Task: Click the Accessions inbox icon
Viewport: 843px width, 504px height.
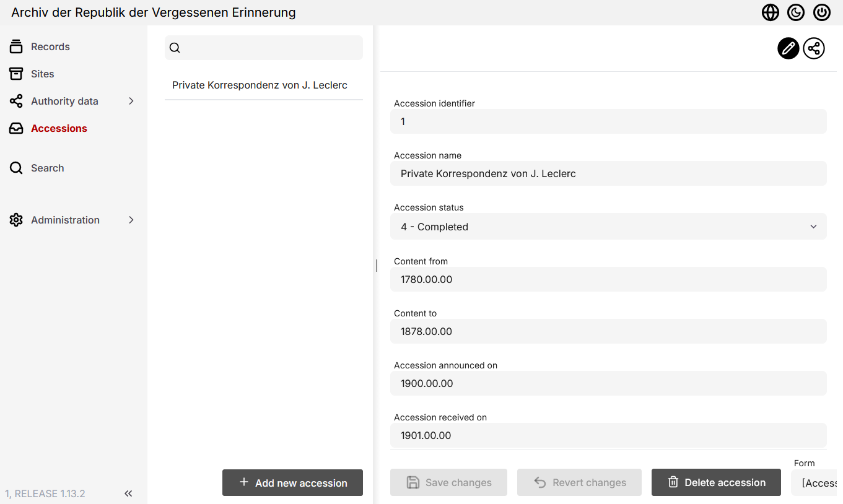Action: (x=16, y=128)
